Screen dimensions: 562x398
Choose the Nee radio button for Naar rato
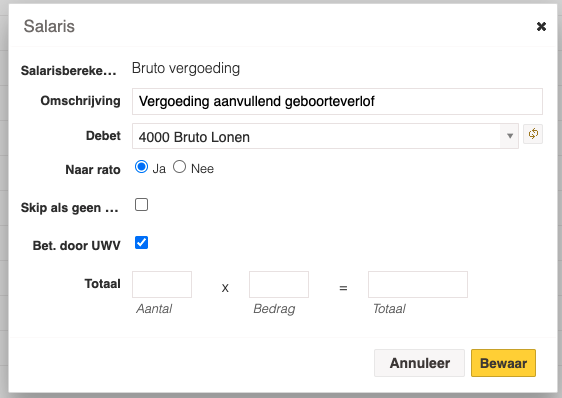click(179, 167)
